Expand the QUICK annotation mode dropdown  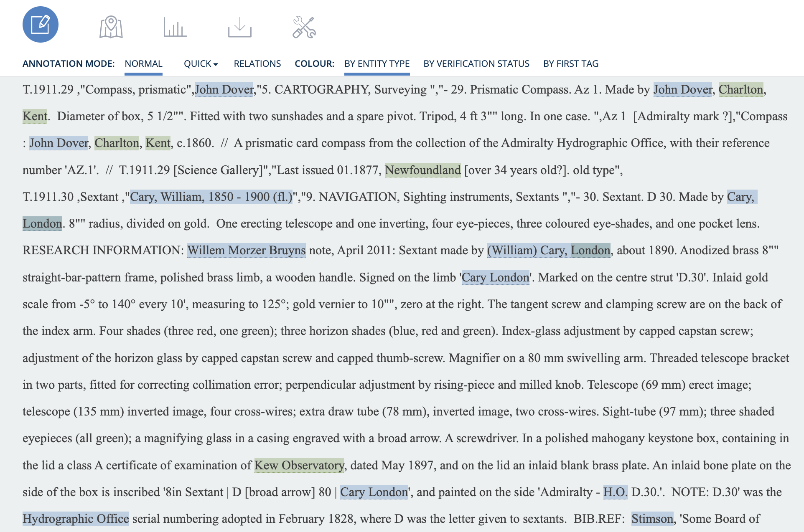pos(201,63)
